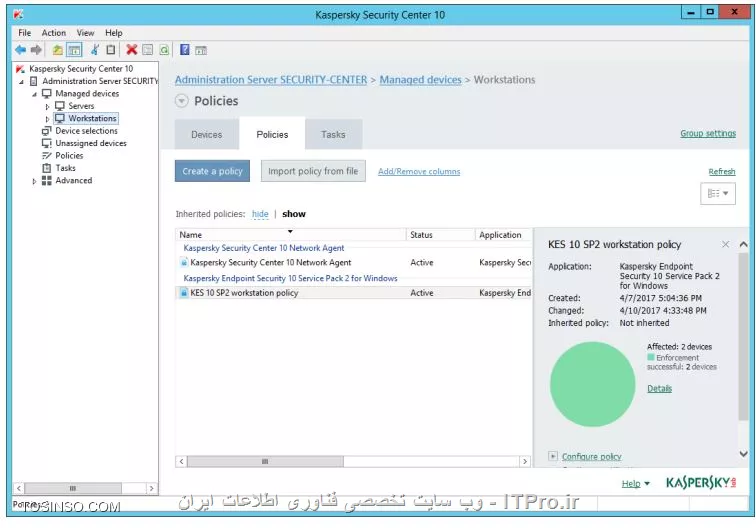
Task: Select the Policies tab
Action: (x=272, y=135)
